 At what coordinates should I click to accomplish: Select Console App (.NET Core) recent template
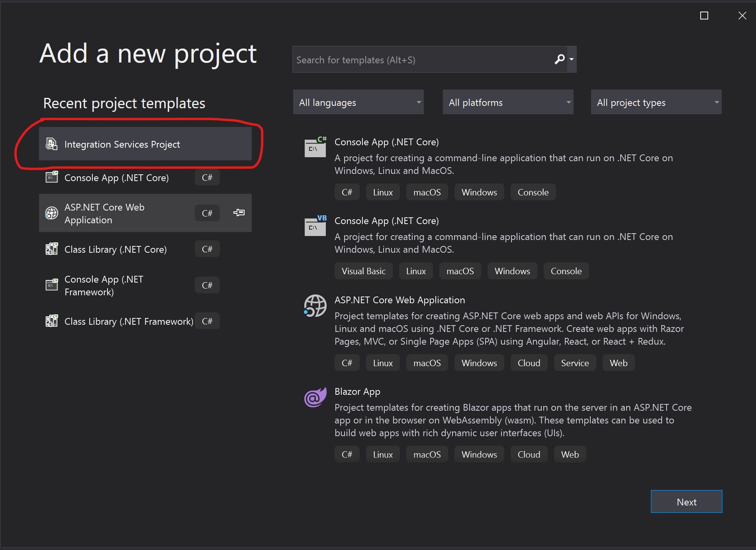pyautogui.click(x=145, y=177)
